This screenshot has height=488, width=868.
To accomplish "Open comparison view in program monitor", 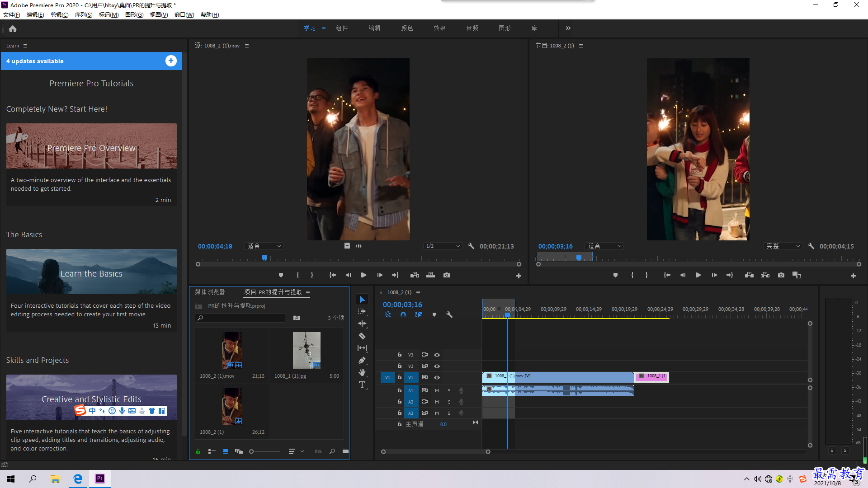I will 797,275.
